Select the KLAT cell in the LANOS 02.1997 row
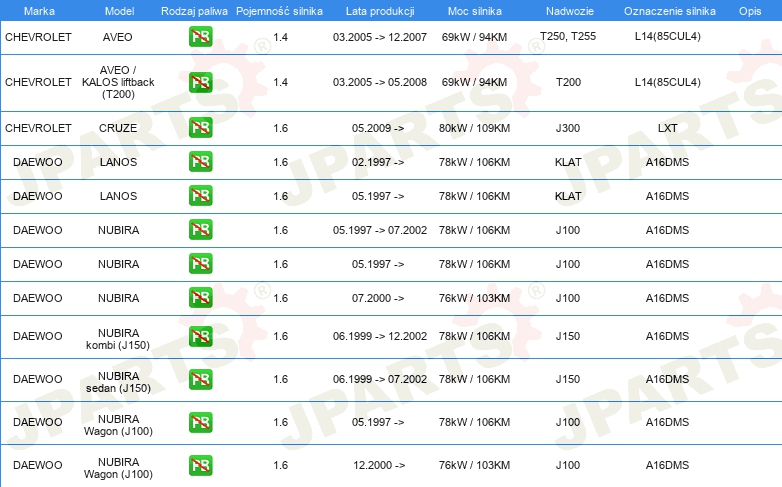The image size is (782, 487). (568, 162)
